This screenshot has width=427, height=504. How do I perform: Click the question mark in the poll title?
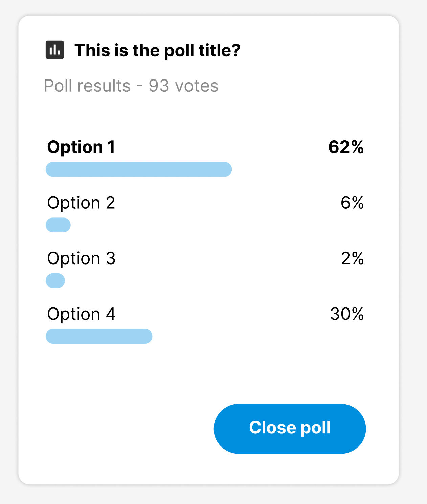(237, 50)
